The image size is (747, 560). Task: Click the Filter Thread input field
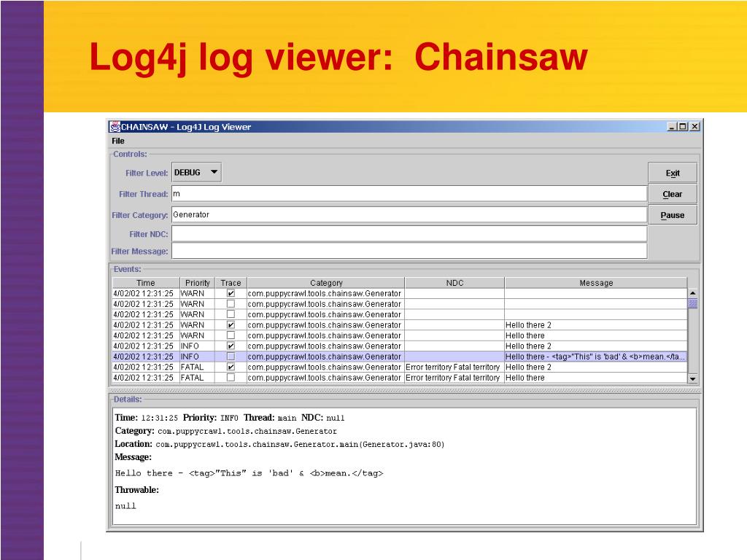(x=409, y=194)
